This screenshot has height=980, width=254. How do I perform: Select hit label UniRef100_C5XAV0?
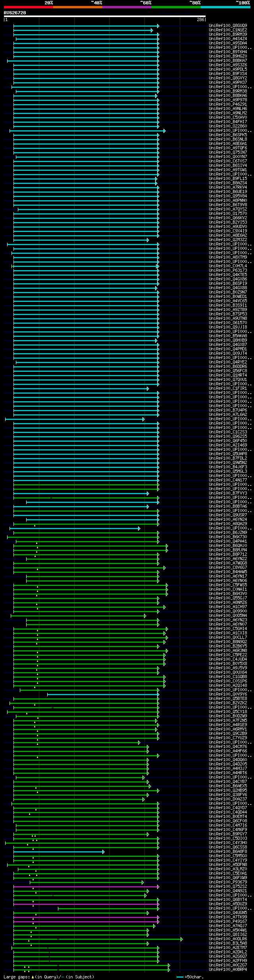tap(228, 118)
